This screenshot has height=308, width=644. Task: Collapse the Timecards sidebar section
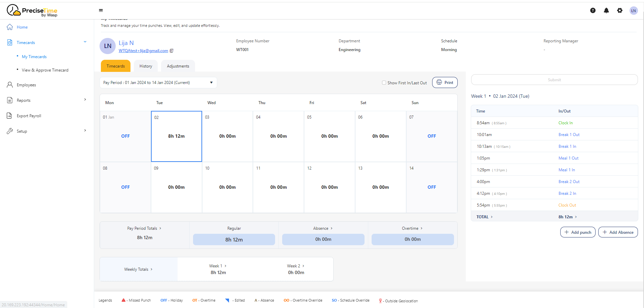[x=85, y=42]
